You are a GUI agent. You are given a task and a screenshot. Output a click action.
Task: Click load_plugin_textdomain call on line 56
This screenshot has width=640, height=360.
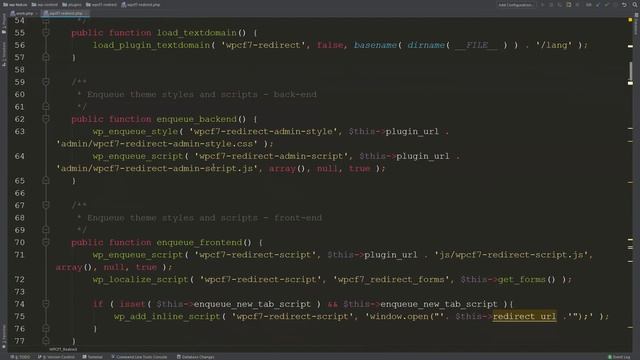point(151,45)
